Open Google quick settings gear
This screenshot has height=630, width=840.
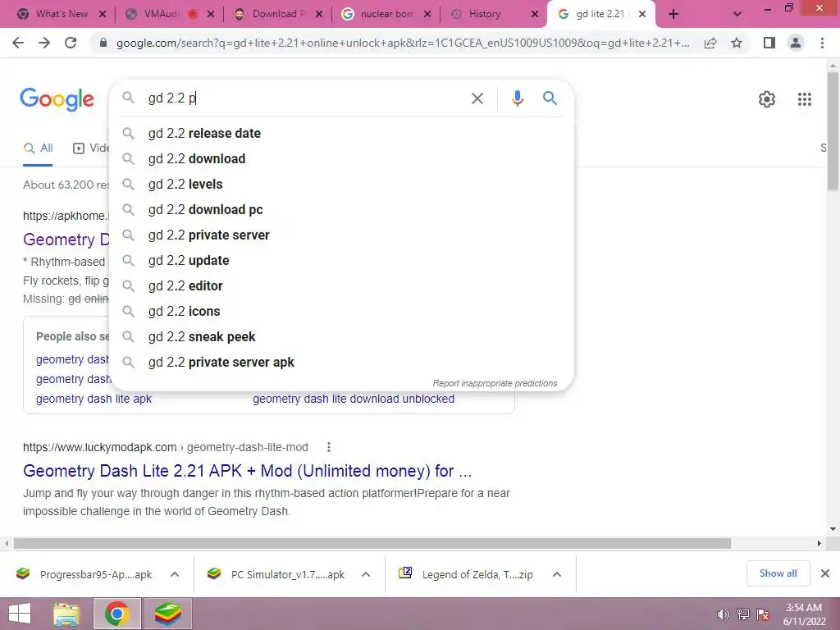click(767, 99)
